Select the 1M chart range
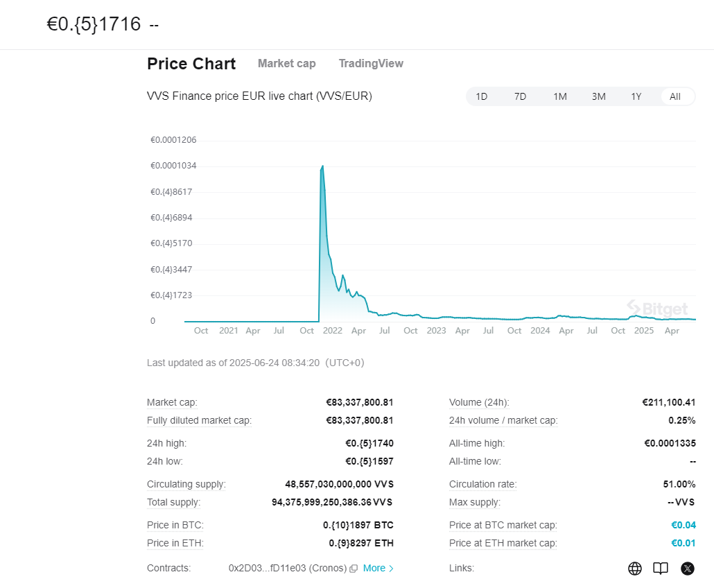The image size is (714, 588). pyautogui.click(x=559, y=96)
